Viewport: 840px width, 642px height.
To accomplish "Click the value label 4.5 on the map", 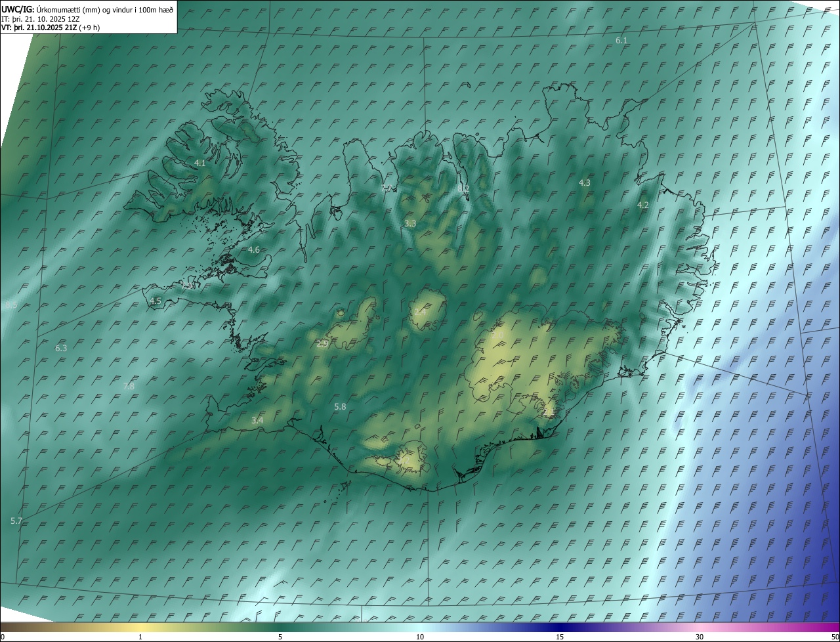I will pos(156,301).
